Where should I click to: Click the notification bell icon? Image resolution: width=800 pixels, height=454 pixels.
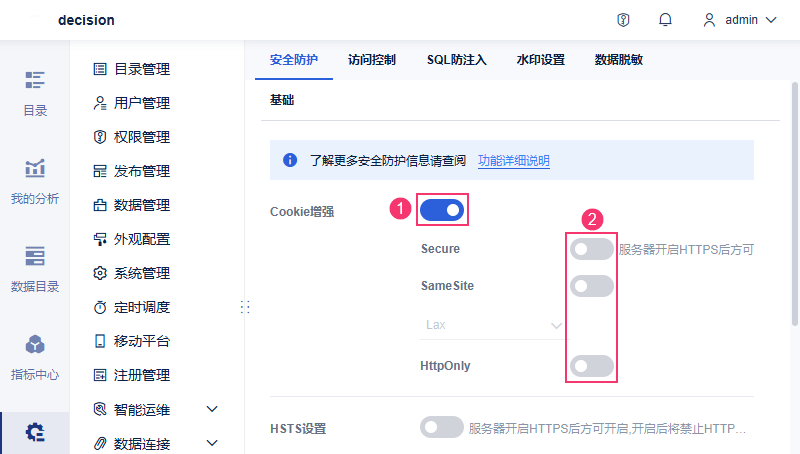pyautogui.click(x=665, y=20)
